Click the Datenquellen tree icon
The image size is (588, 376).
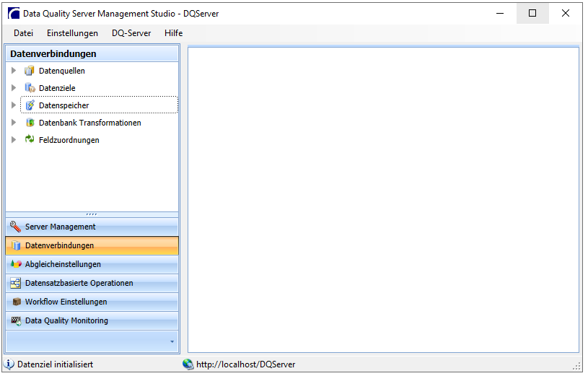tap(30, 71)
